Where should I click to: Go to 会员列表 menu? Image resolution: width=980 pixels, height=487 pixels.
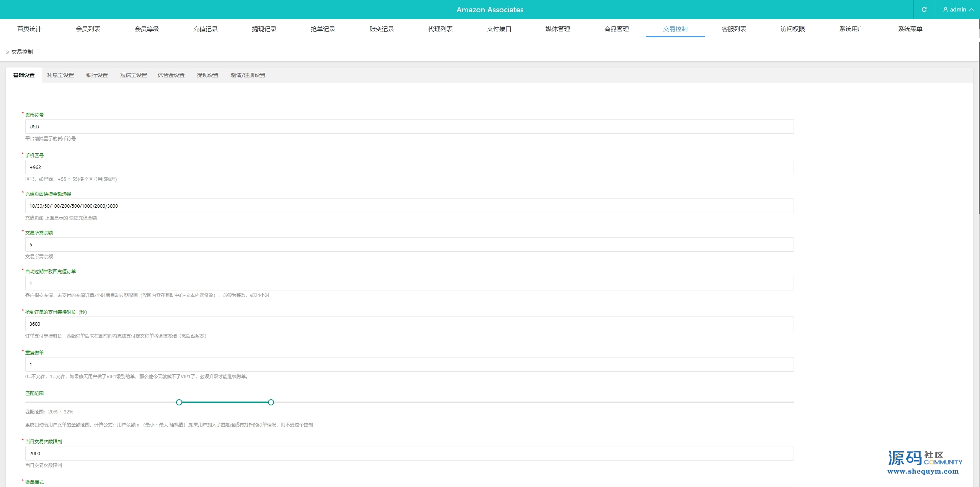coord(88,29)
